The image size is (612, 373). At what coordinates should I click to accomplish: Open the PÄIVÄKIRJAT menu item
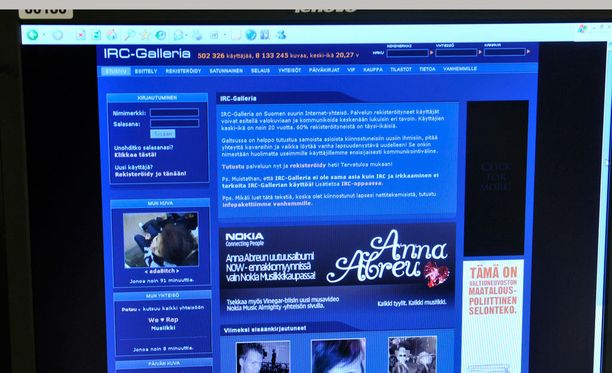(x=324, y=70)
